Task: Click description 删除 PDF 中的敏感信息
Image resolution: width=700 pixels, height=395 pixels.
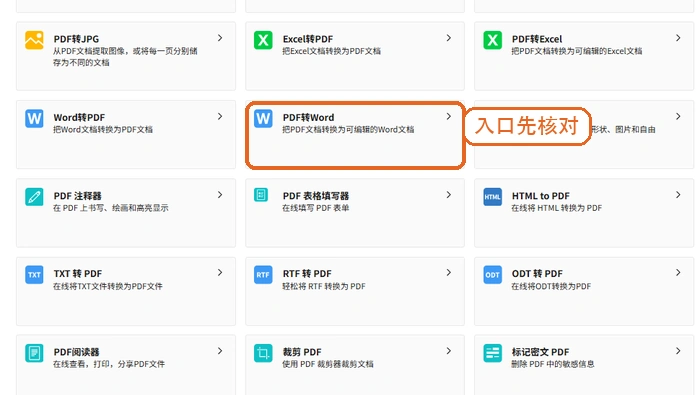Action: [x=553, y=364]
